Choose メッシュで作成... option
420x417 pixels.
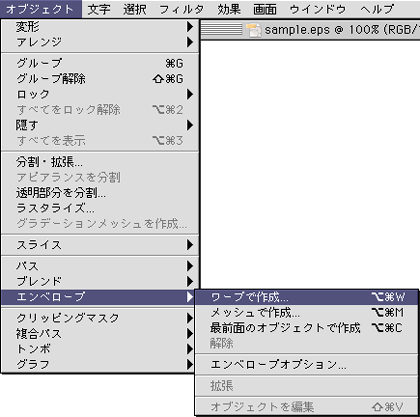click(306, 312)
